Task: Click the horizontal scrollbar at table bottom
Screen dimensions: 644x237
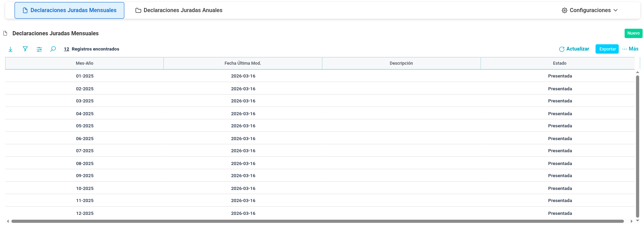Action: coord(317,221)
